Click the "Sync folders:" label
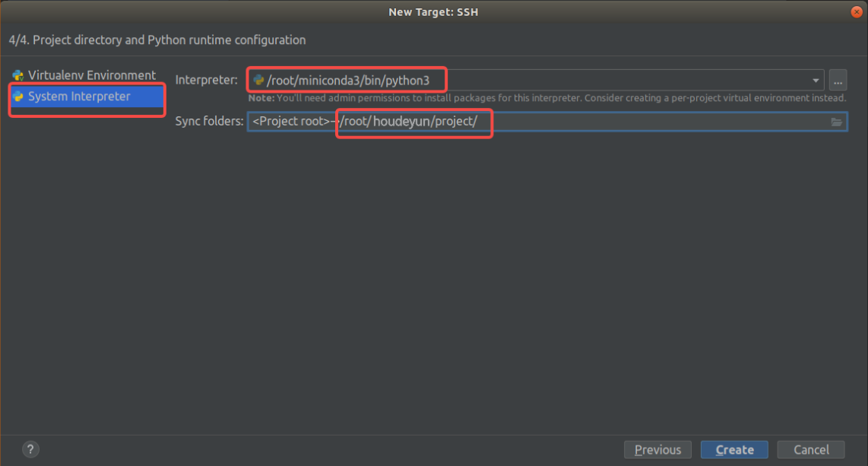 coord(209,122)
